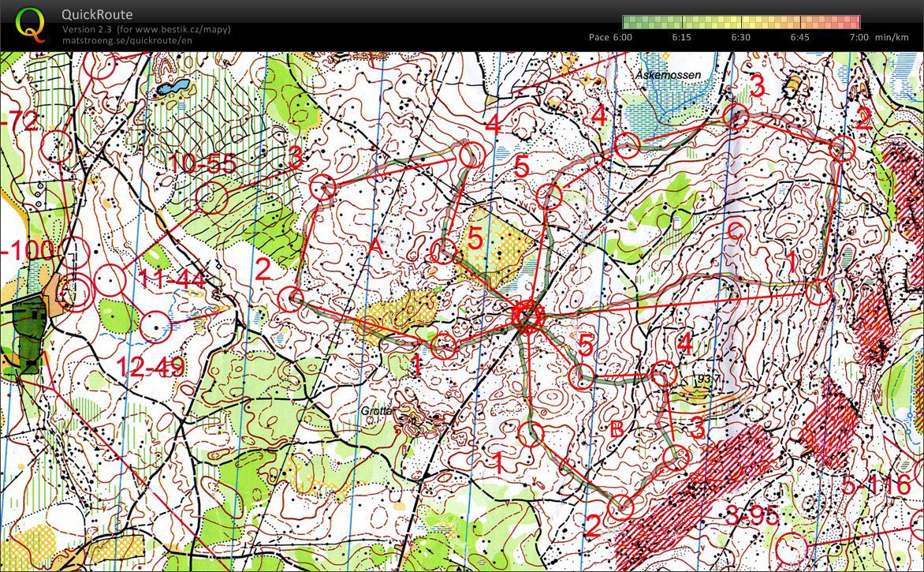924x572 pixels.
Task: Click the "12-49" control label
Action: coord(151,368)
